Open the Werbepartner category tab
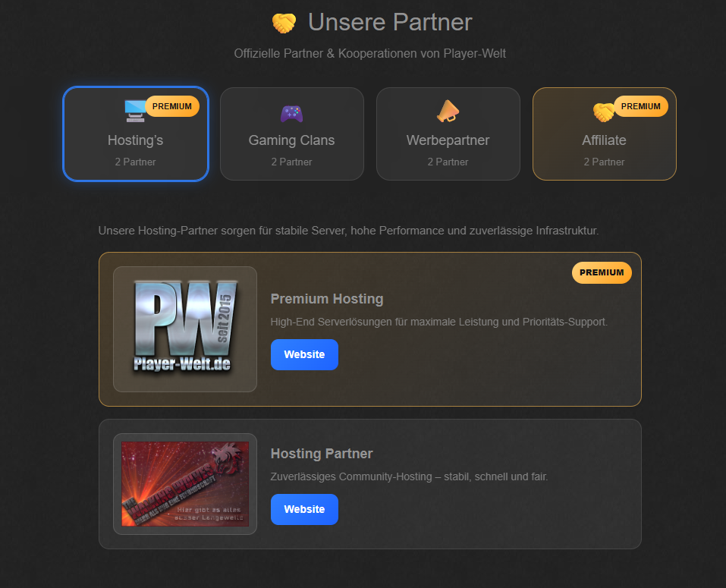Screen dimensions: 726x588 (x=448, y=140)
